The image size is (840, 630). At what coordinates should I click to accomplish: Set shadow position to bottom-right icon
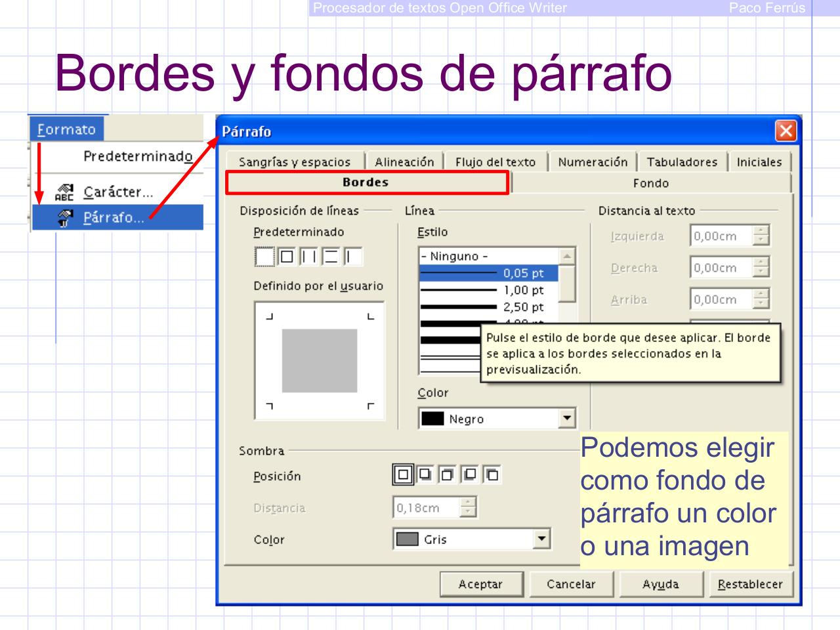click(x=425, y=474)
